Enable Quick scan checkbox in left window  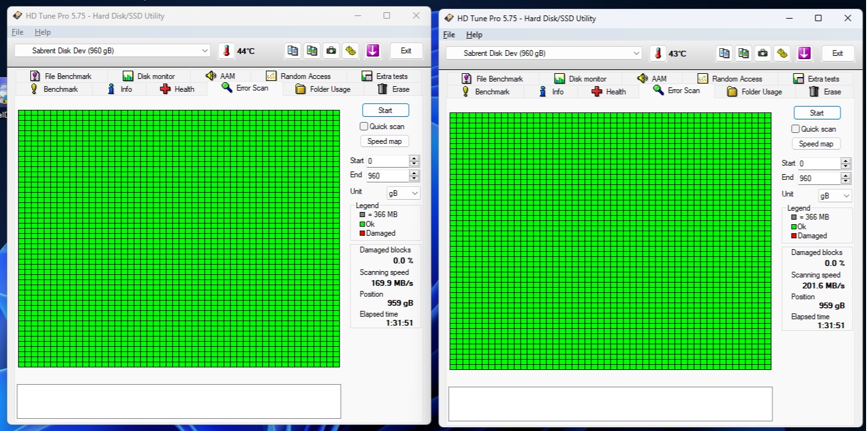tap(364, 127)
